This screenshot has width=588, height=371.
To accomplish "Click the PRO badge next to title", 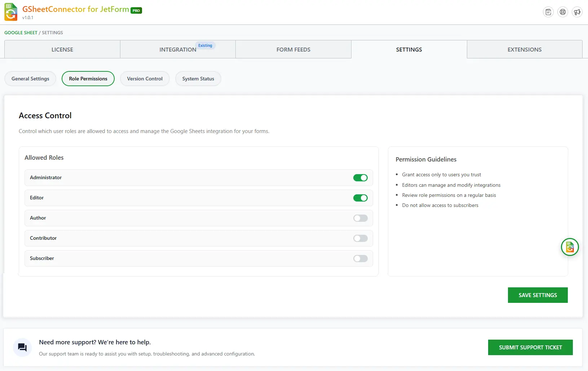I will pyautogui.click(x=136, y=10).
